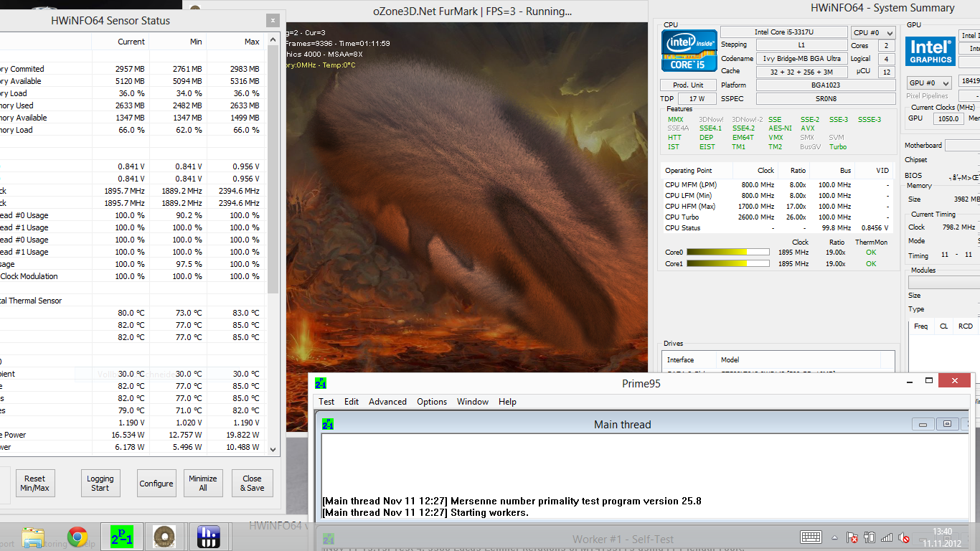This screenshot has height=551, width=980.
Task: Click the Turbo feature label
Action: pyautogui.click(x=838, y=147)
